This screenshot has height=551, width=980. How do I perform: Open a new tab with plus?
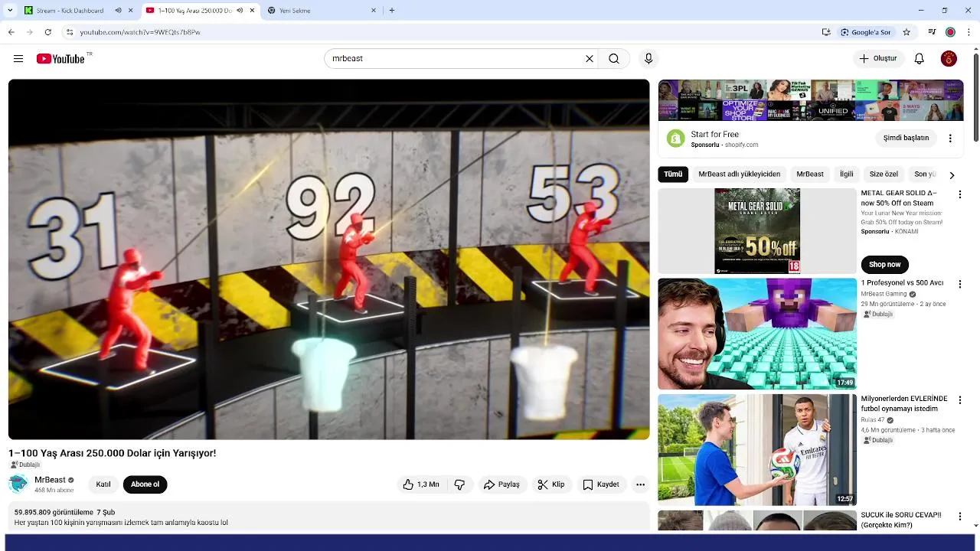392,11
